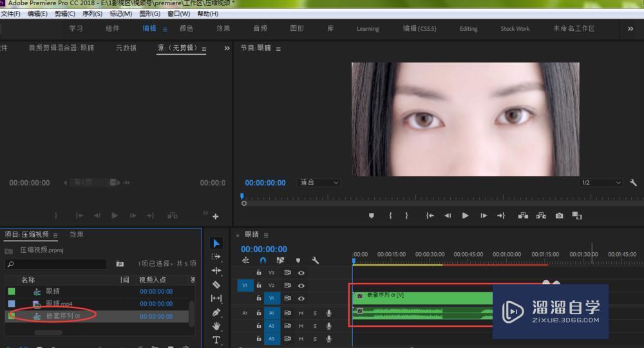Click timeline nest sequence insert icon

pyautogui.click(x=245, y=260)
